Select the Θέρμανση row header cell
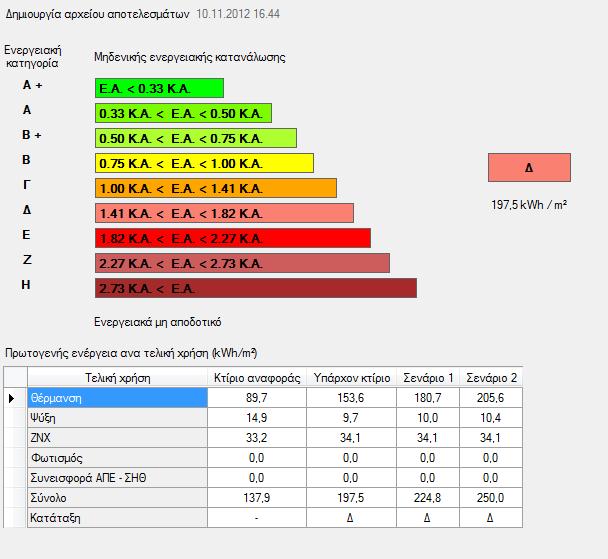Viewport: 608px width, 559px height. click(x=117, y=398)
